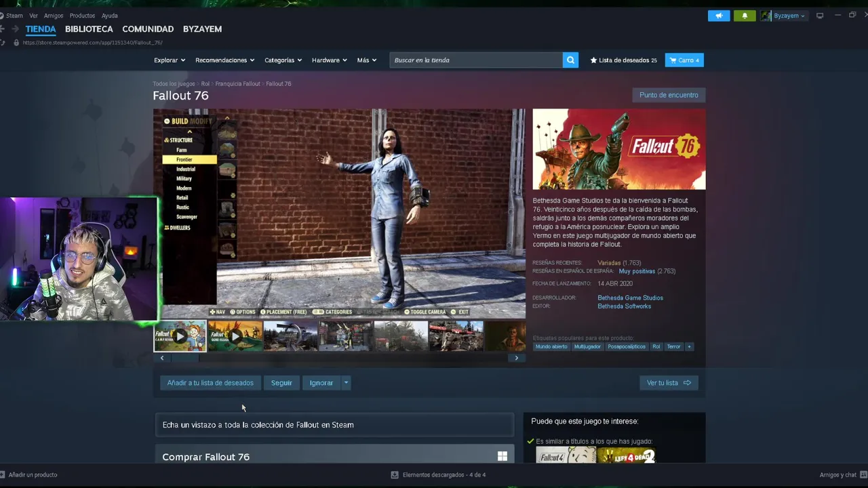This screenshot has width=868, height=488.
Task: Click the search magnifier button
Action: 571,60
